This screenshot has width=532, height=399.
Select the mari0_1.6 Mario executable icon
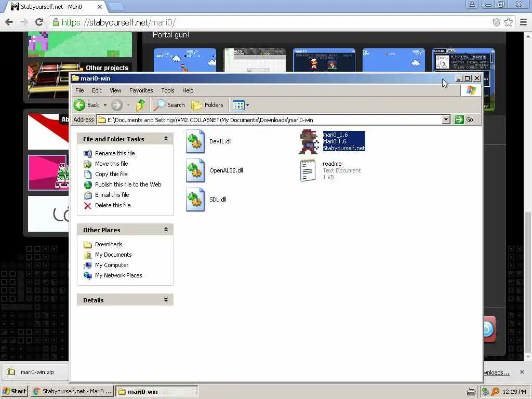[309, 141]
